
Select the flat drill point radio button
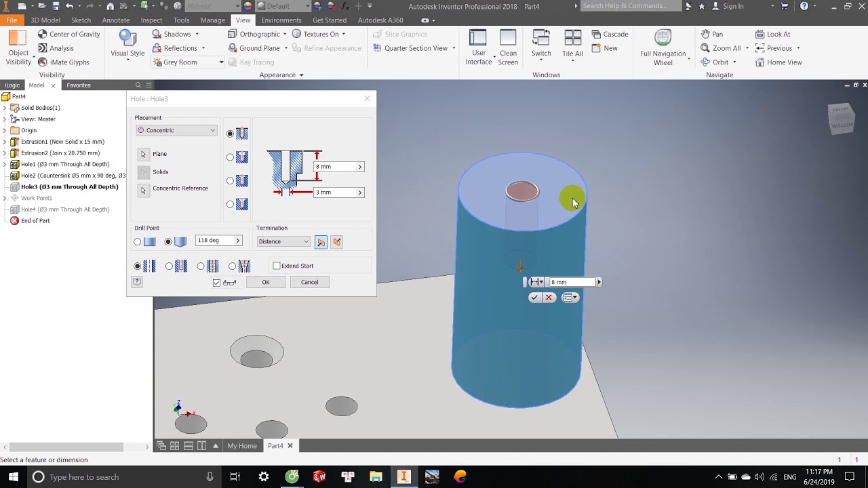coord(138,242)
